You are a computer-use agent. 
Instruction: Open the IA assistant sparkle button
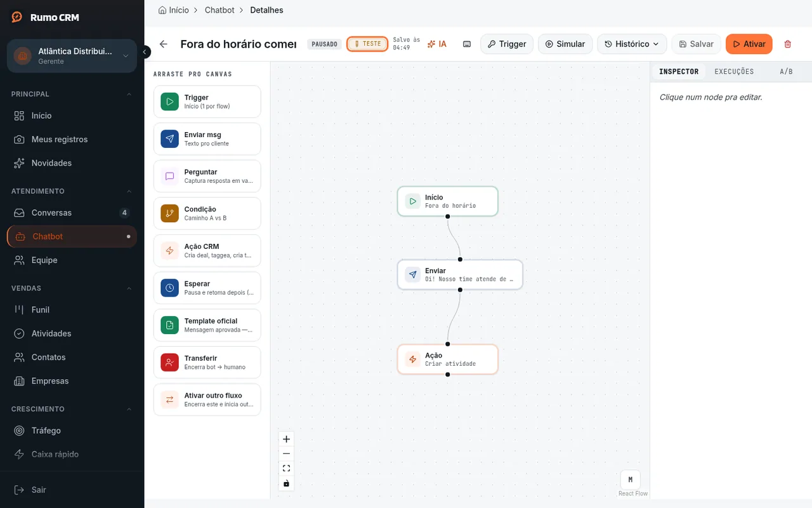pos(436,44)
